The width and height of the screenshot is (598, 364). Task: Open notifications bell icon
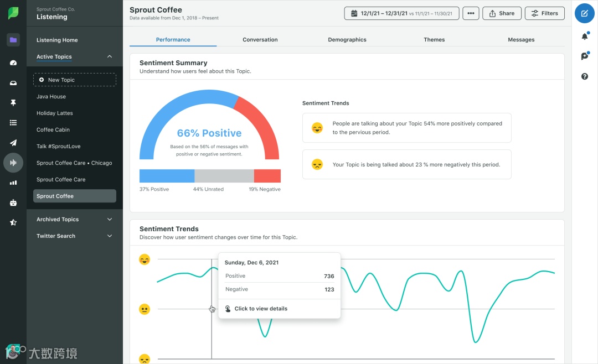pyautogui.click(x=585, y=36)
